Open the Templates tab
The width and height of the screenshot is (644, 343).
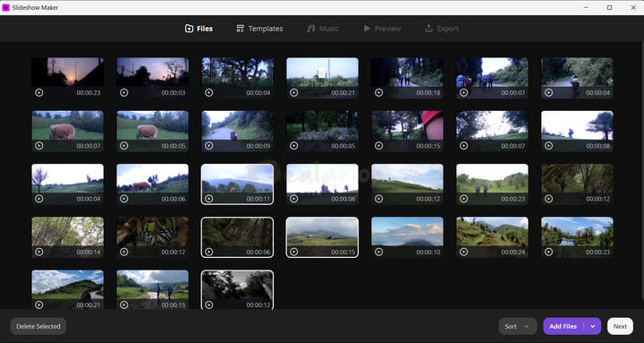click(259, 29)
